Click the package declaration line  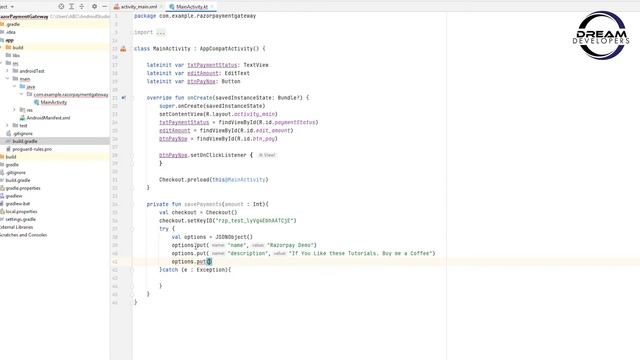click(x=195, y=16)
